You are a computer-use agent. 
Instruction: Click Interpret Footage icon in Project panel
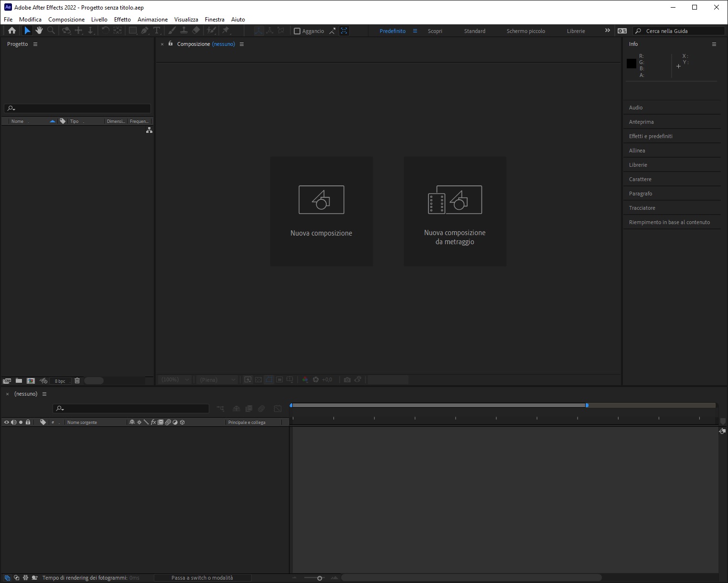(7, 381)
